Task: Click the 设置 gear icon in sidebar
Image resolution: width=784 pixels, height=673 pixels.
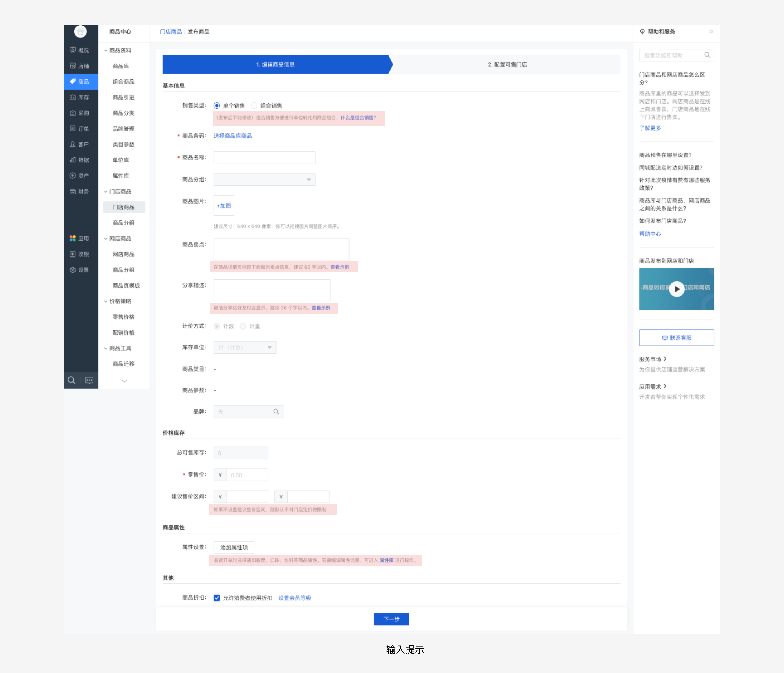Action: pos(73,270)
